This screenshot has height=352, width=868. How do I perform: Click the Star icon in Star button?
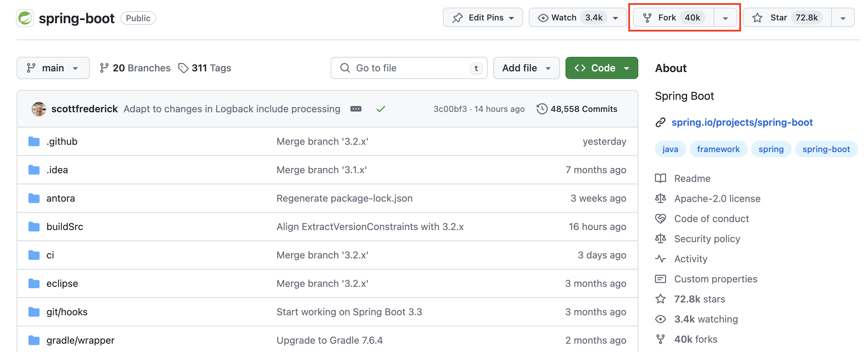(757, 18)
